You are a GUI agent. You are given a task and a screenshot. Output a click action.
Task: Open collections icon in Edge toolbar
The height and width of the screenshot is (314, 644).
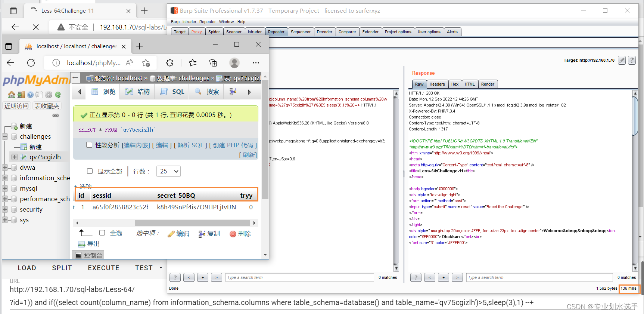(213, 63)
